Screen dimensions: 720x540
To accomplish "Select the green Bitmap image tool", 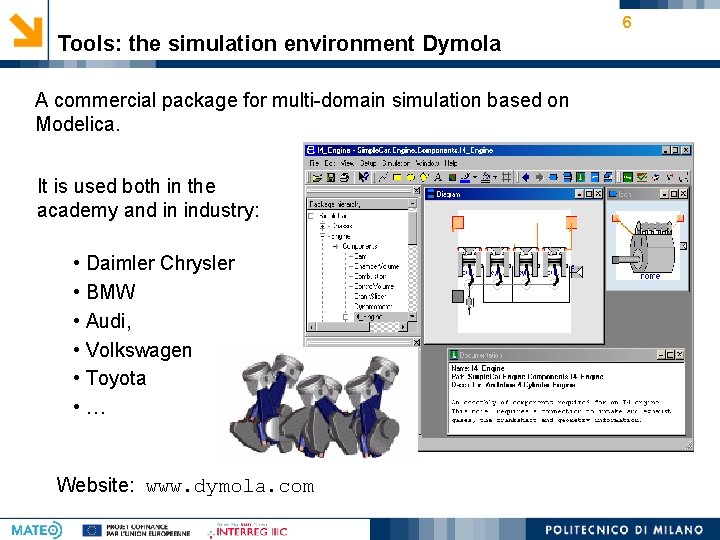I will [452, 177].
